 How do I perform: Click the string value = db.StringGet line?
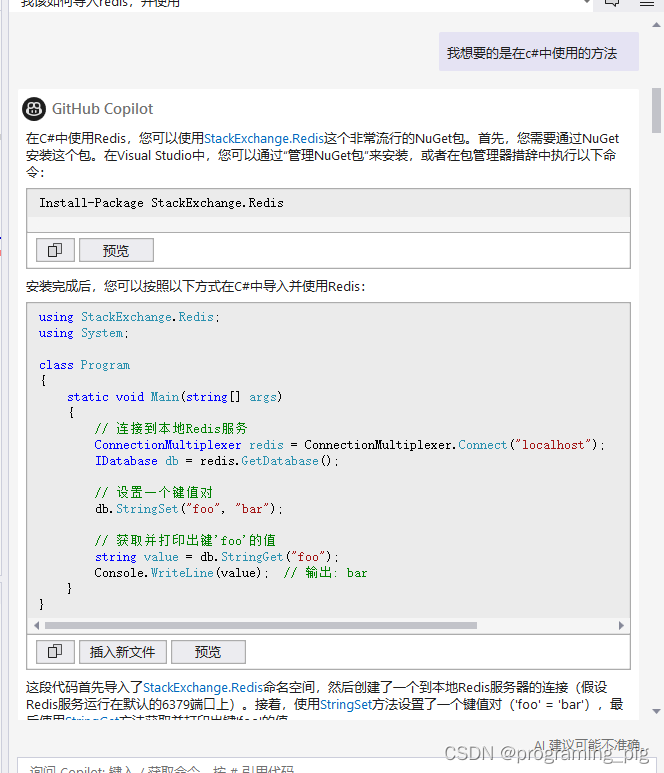click(x=217, y=557)
